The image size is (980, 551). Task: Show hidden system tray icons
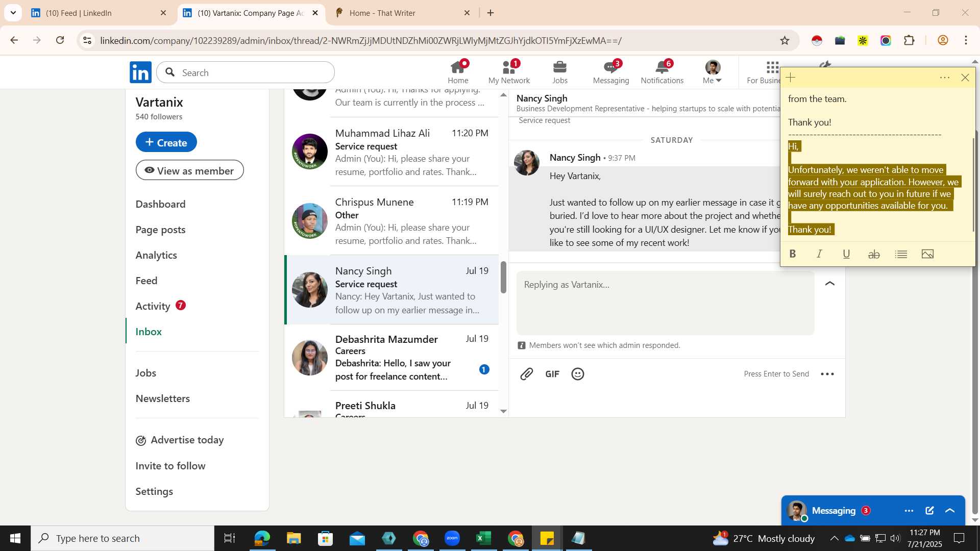click(x=834, y=538)
